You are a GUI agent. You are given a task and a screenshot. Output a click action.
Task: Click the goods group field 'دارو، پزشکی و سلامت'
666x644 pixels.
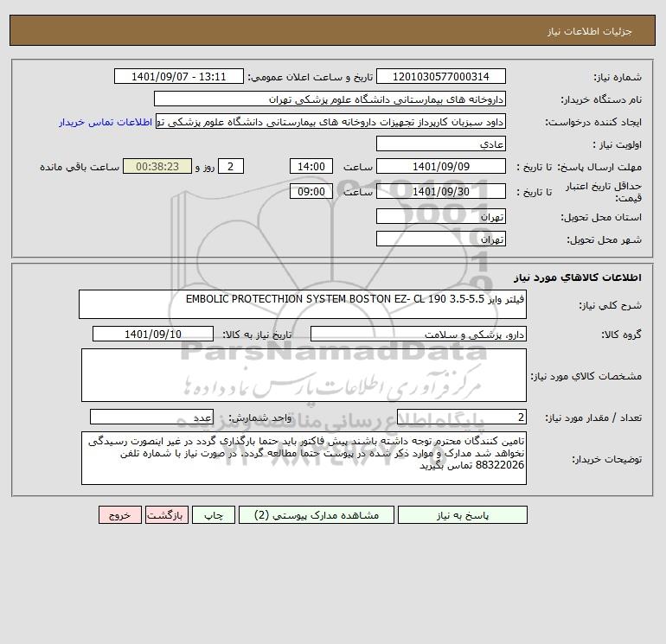(x=419, y=334)
